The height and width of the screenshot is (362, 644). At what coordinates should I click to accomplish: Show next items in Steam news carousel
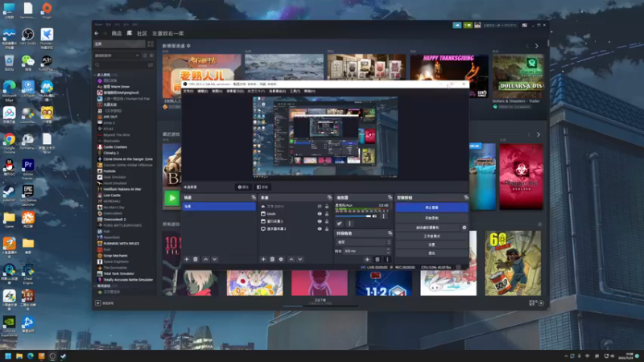pos(537,46)
